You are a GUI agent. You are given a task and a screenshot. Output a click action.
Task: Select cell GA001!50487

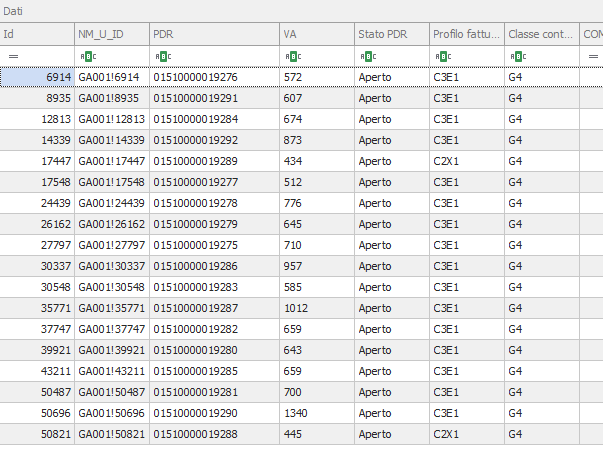(112, 392)
